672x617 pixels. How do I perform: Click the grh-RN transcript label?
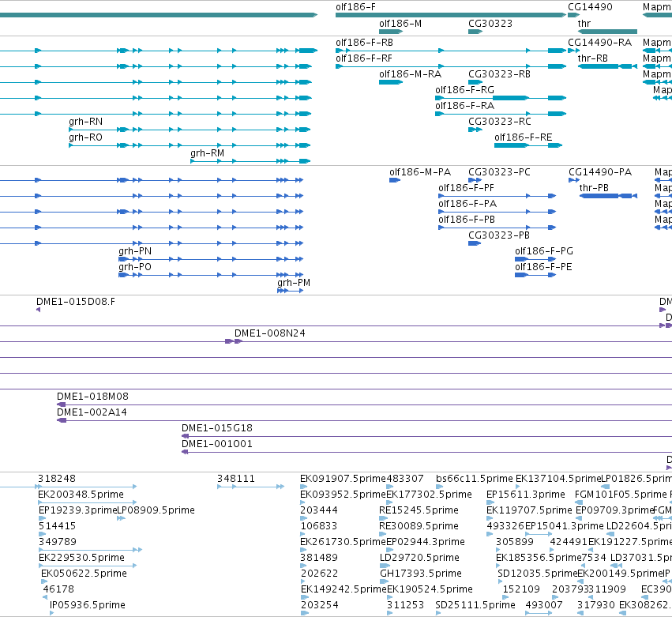click(x=86, y=122)
